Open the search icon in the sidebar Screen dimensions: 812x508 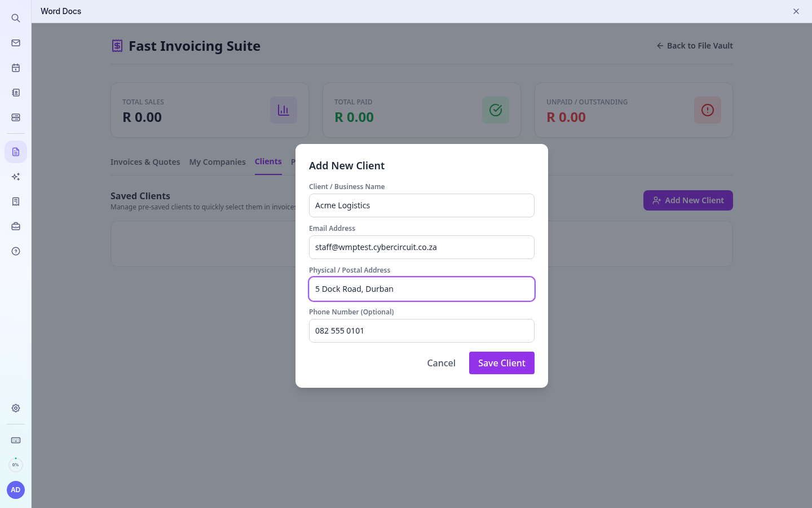[16, 18]
